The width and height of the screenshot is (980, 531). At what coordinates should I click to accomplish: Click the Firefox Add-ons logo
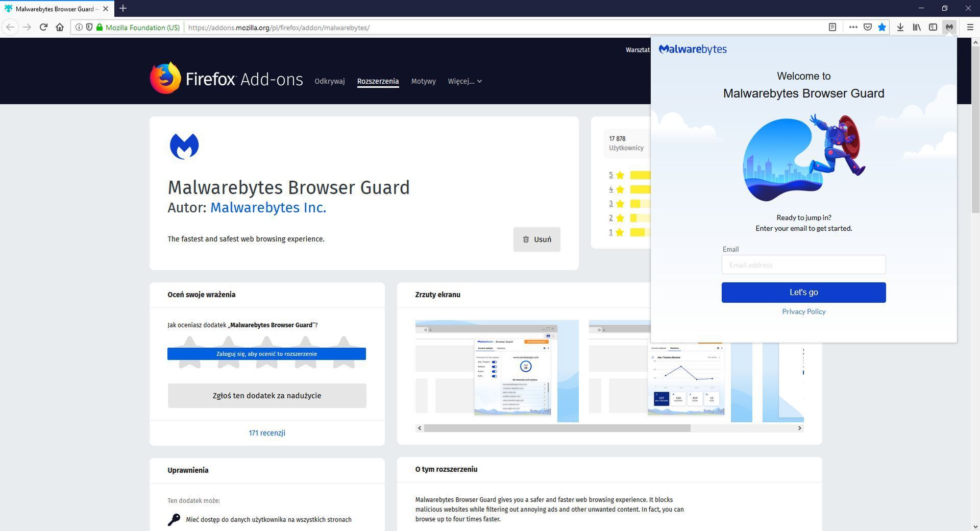(x=226, y=78)
